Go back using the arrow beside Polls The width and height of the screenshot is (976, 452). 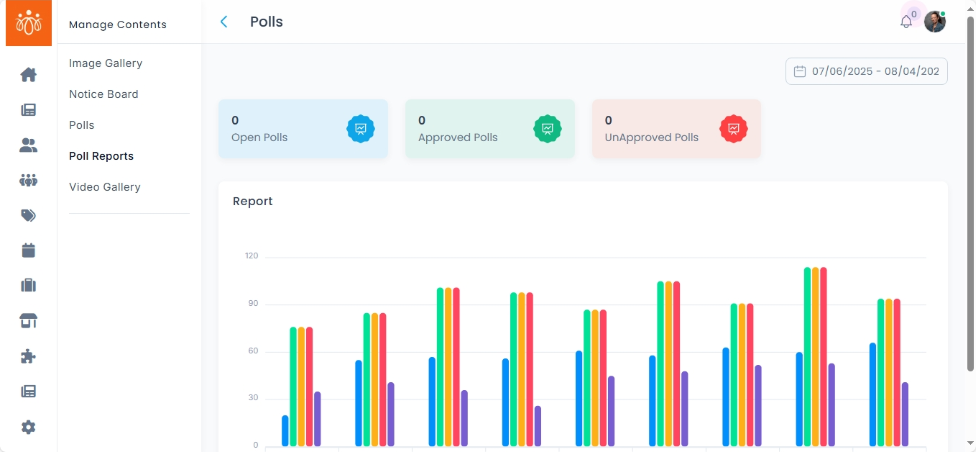(x=224, y=22)
